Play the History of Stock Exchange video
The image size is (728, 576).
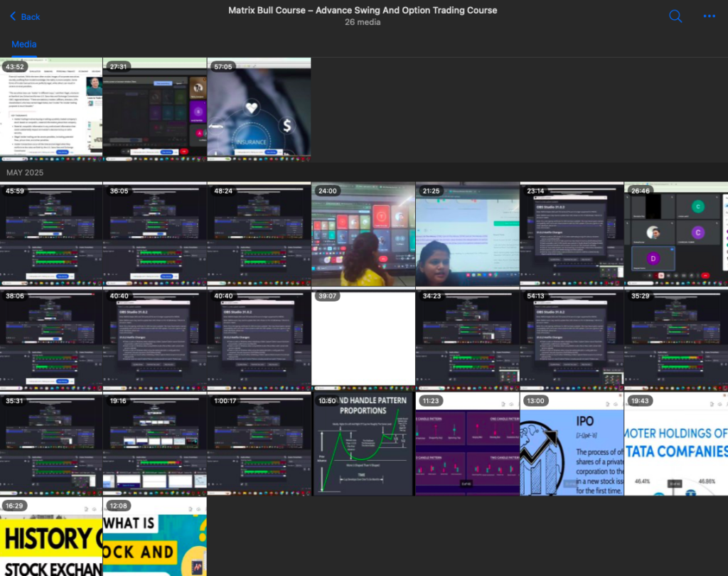(x=51, y=540)
